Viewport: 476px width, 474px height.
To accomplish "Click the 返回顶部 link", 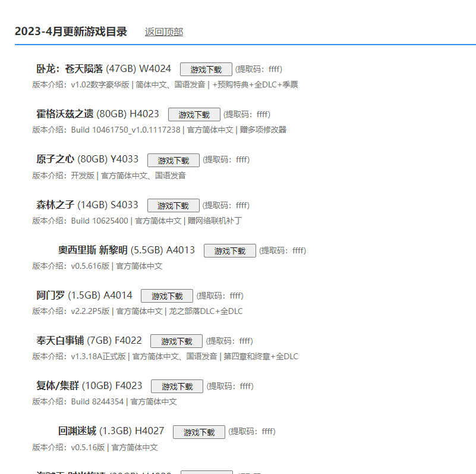I will click(163, 32).
